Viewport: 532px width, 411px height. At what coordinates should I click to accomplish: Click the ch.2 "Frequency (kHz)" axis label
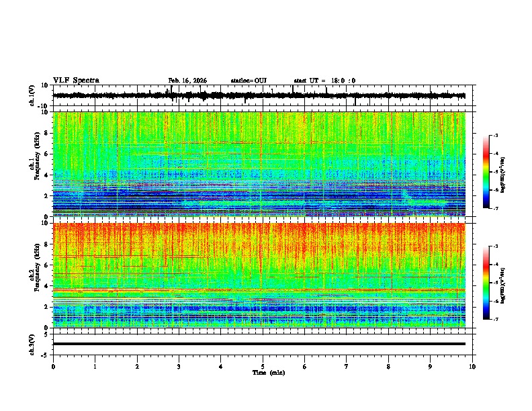click(37, 267)
